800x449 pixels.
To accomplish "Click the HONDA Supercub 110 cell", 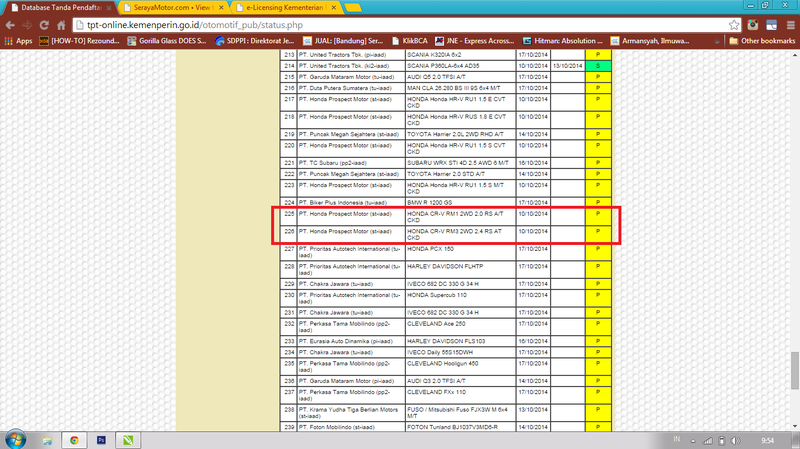I will click(460, 298).
